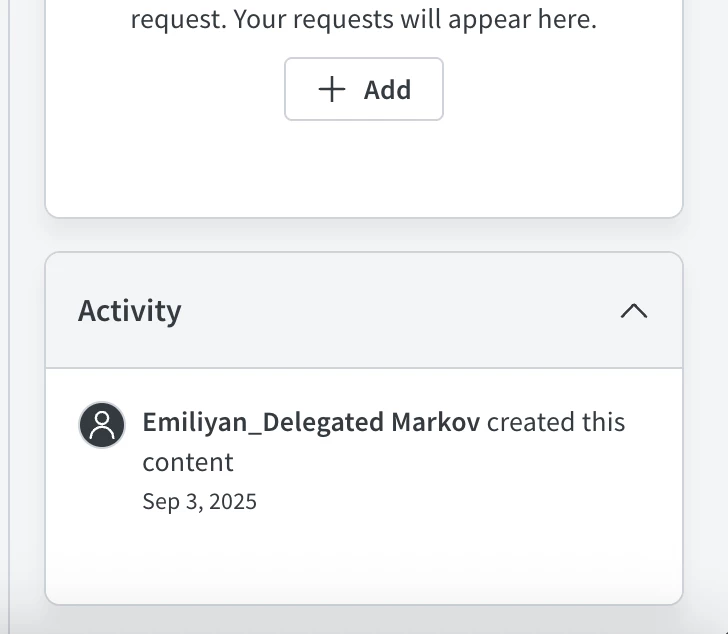Click the user avatar icon in Activity

click(102, 425)
